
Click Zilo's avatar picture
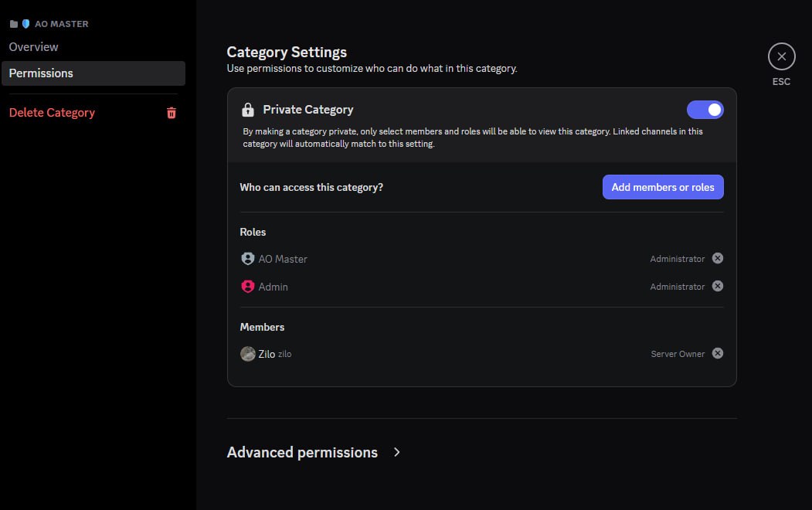[x=247, y=354]
